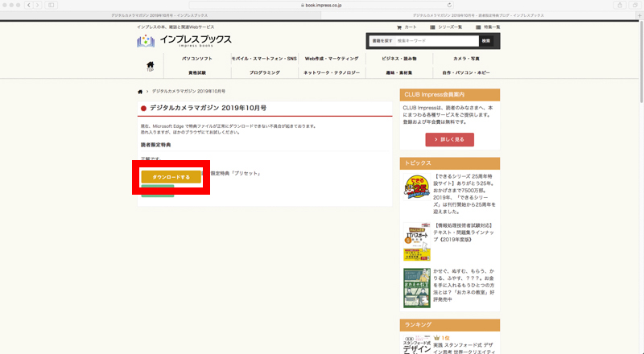
Task: Open 情報処理技術者試験対応 topic link
Action: 464,233
